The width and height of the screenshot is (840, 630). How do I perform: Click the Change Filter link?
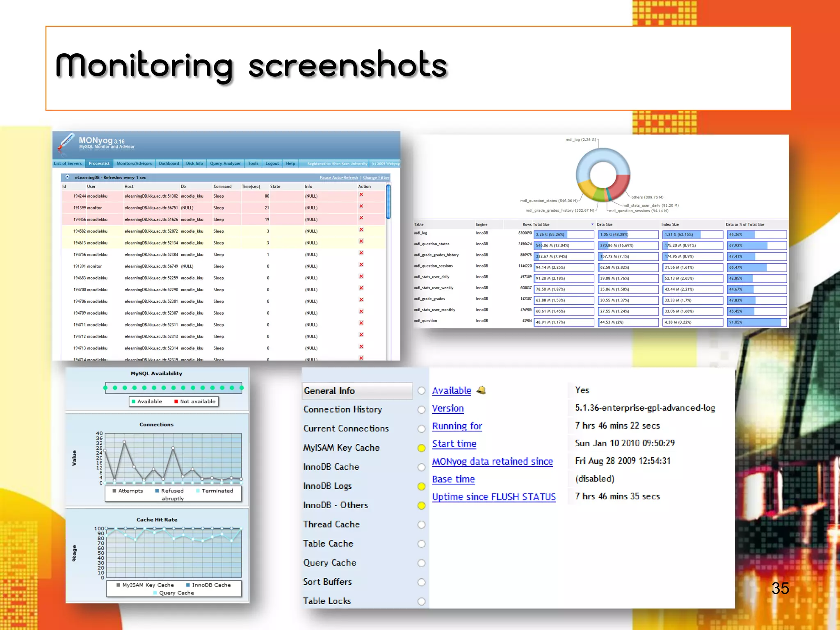(x=376, y=178)
